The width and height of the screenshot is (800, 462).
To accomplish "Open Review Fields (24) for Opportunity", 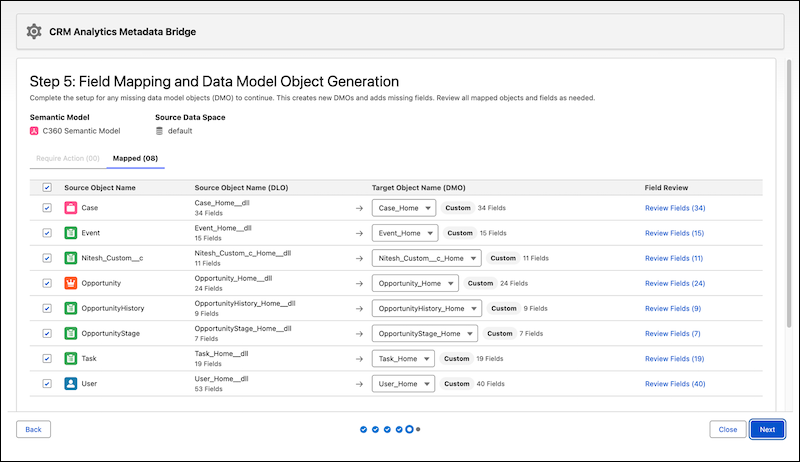I will click(x=675, y=283).
